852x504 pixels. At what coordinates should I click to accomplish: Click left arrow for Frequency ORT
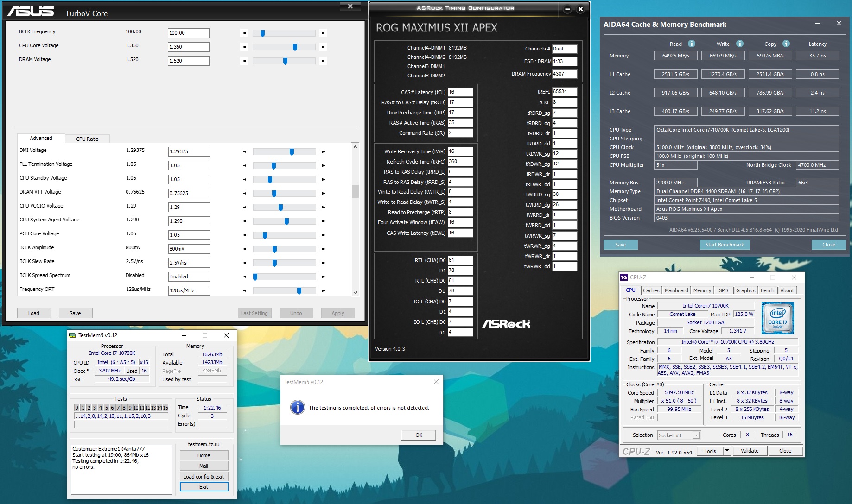click(244, 290)
